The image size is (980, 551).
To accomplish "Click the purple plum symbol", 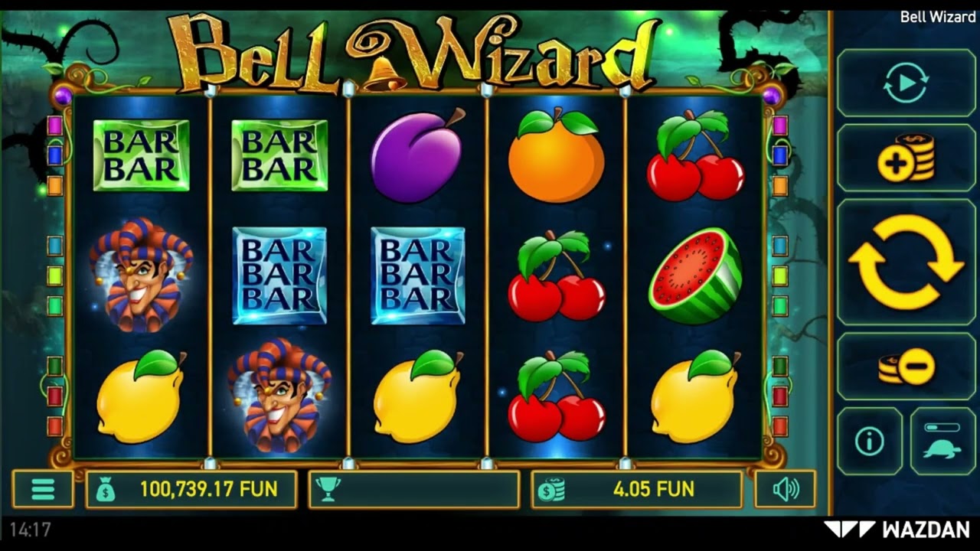I will point(418,156).
